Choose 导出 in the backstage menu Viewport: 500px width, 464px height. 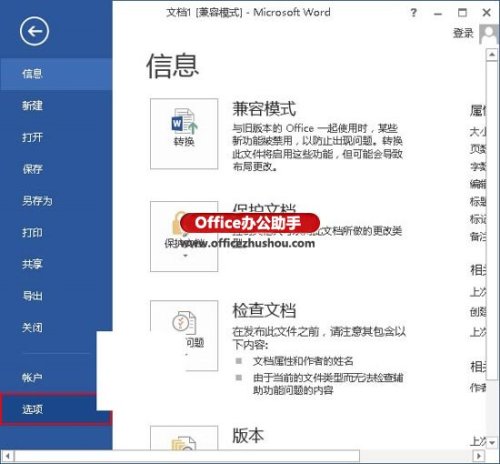pos(56,296)
